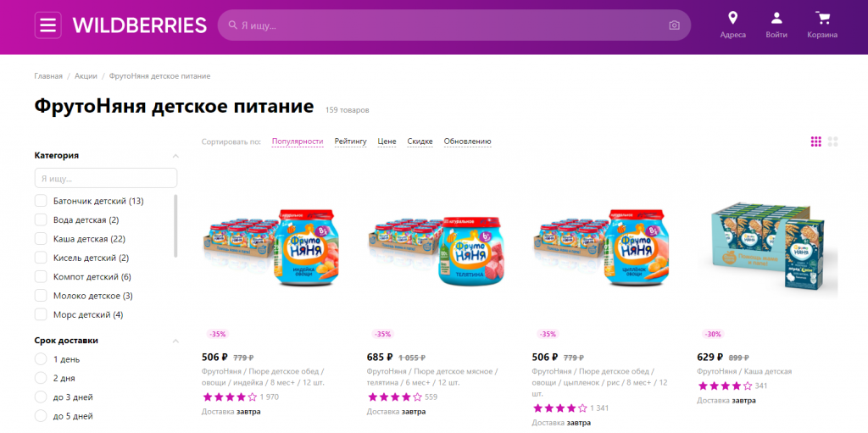
Task: Sort products by Цене
Action: 387,142
